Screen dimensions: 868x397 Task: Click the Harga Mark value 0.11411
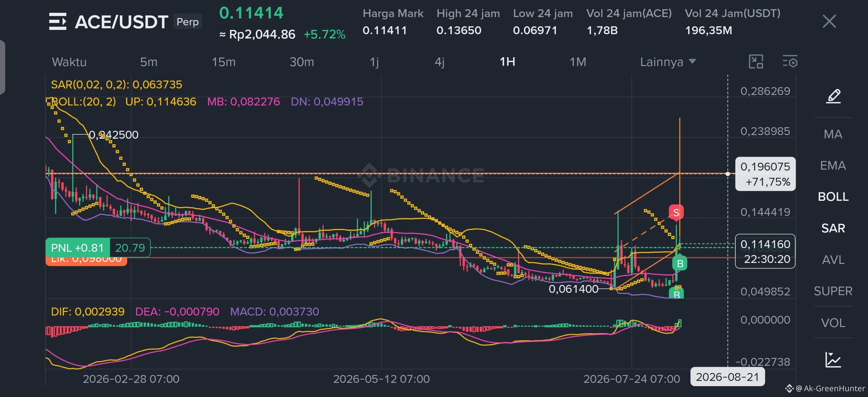click(x=384, y=30)
